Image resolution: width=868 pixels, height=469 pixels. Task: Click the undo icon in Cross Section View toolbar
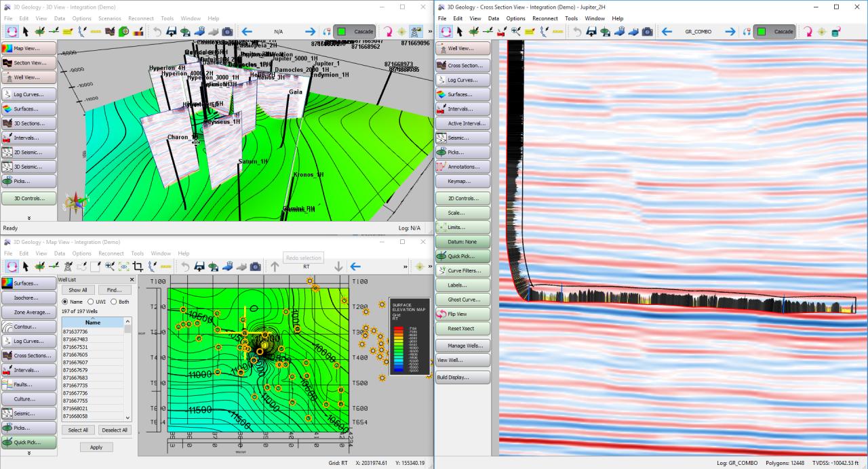[x=577, y=32]
